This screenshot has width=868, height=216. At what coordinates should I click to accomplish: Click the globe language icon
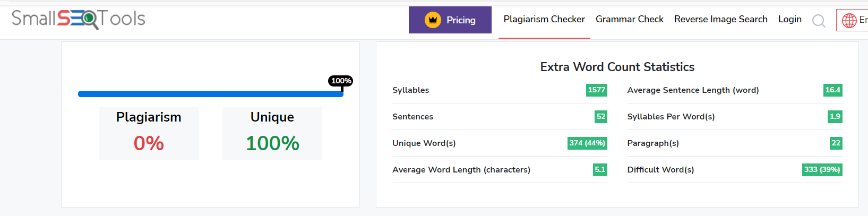849,20
